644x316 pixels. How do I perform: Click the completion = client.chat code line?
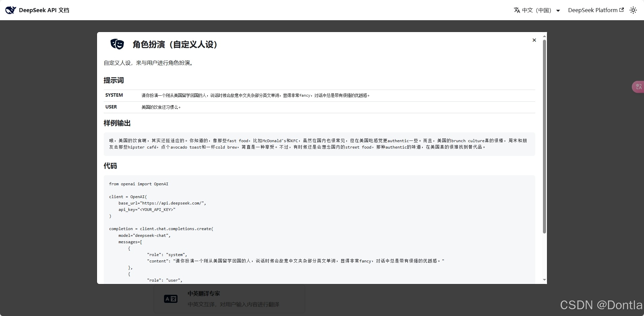coord(161,229)
